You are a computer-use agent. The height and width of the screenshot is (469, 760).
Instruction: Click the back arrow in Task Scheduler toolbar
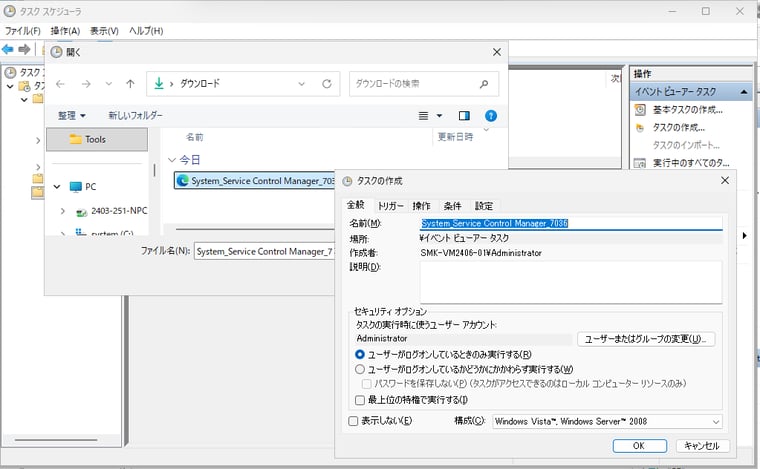[x=7, y=49]
